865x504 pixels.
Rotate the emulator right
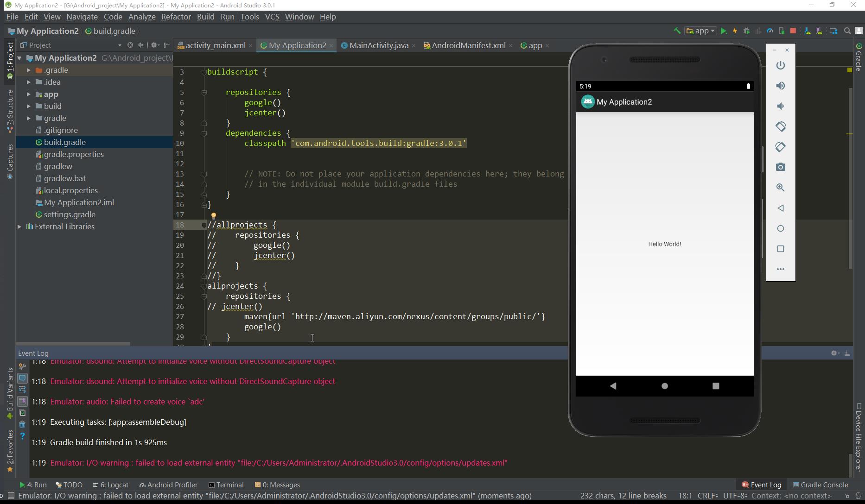pos(781,147)
